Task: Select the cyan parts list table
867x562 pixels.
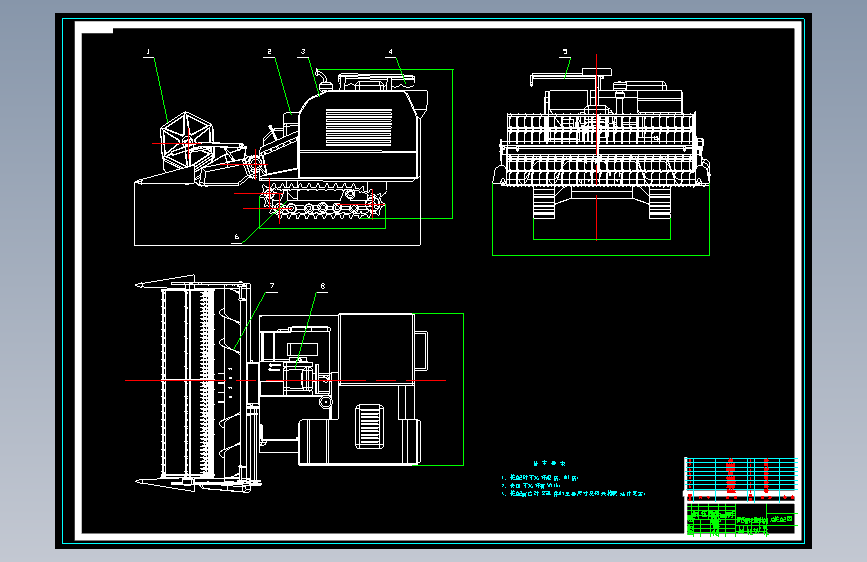Action: [741, 479]
